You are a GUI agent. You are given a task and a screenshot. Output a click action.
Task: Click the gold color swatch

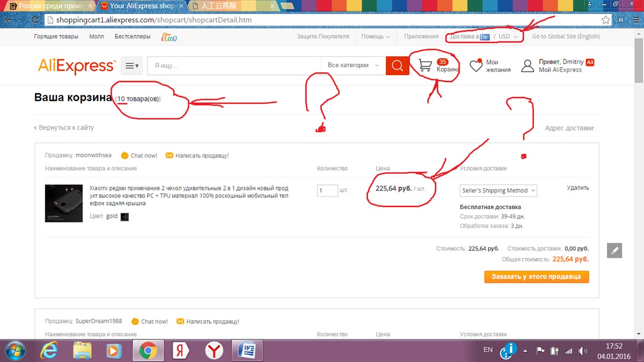(x=125, y=217)
